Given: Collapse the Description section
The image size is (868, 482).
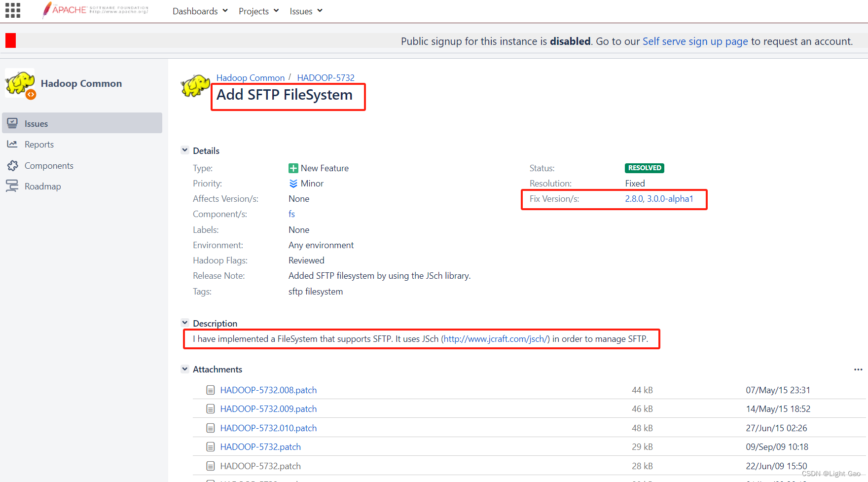Looking at the screenshot, I should coord(185,323).
